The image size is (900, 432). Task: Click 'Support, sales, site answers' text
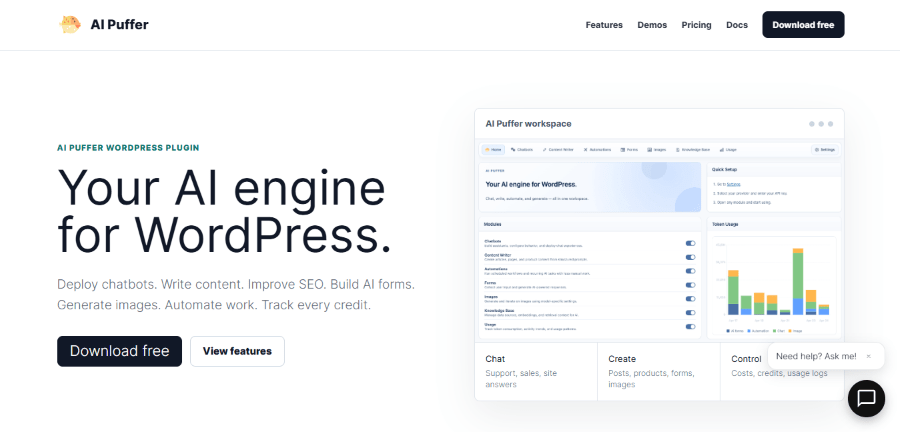pyautogui.click(x=521, y=379)
